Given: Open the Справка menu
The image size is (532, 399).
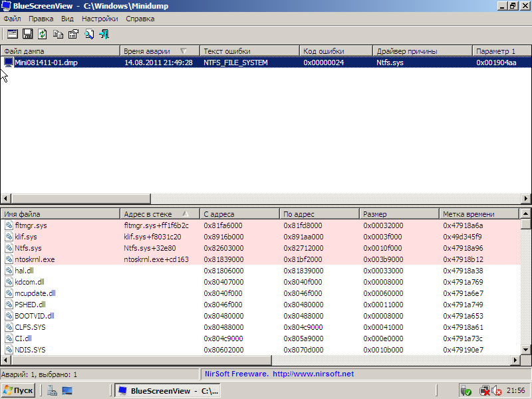Looking at the screenshot, I should coord(140,19).
